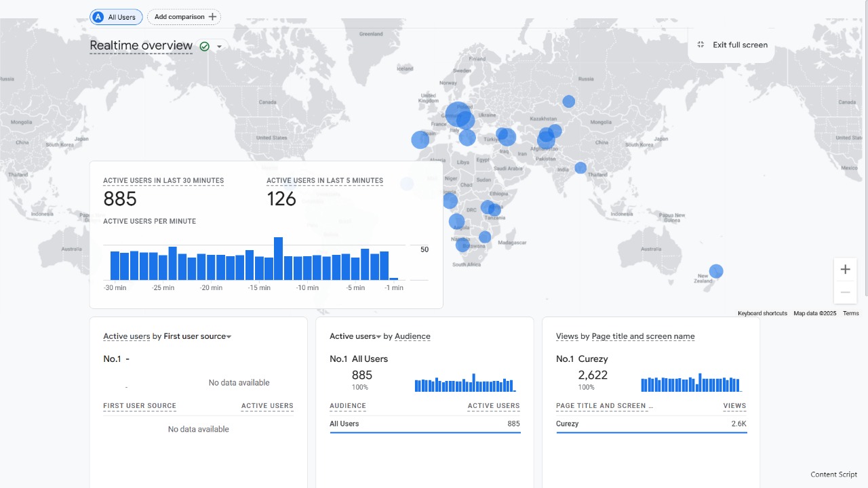
Task: Expand the First user source dropdown
Action: coord(229,337)
